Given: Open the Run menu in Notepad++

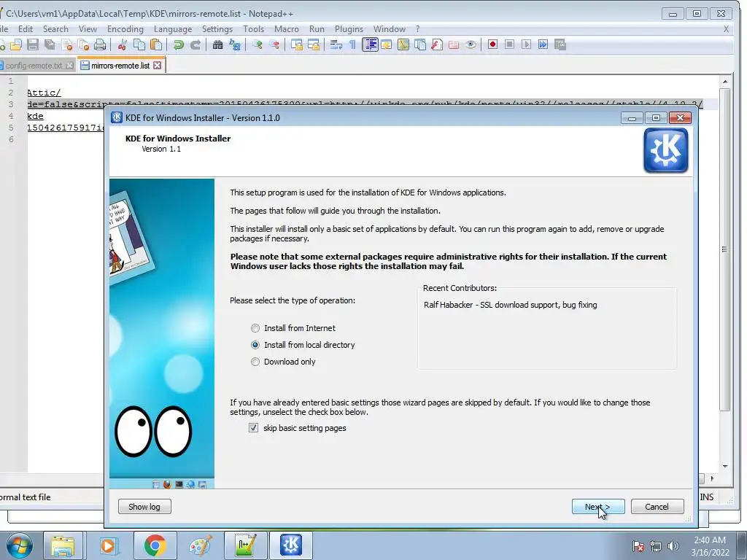Looking at the screenshot, I should click(317, 29).
